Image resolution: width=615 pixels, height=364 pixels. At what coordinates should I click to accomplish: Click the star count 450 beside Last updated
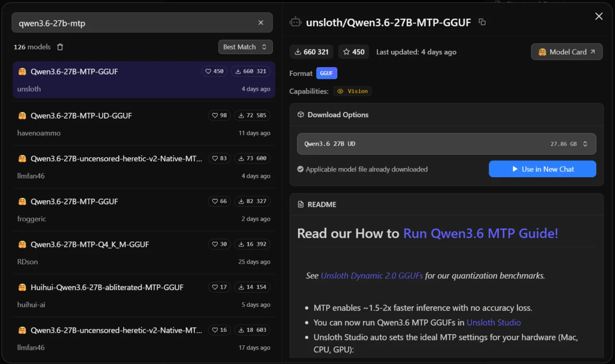[x=354, y=52]
